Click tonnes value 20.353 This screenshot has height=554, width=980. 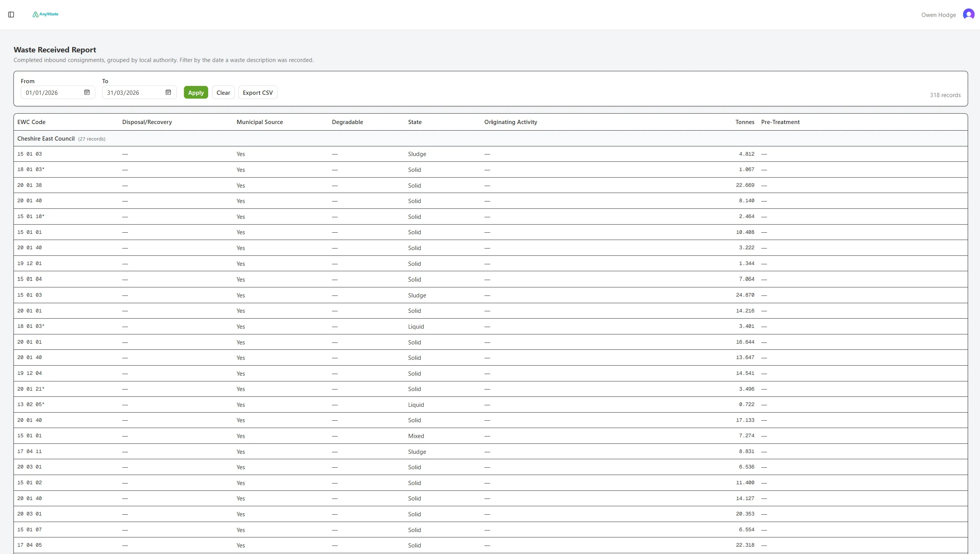[745, 514]
